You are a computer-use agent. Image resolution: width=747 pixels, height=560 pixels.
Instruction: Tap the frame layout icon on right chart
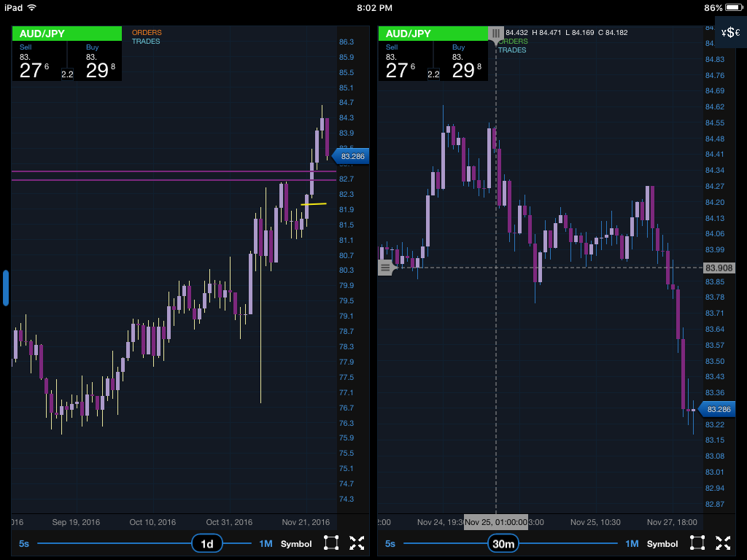(697, 542)
